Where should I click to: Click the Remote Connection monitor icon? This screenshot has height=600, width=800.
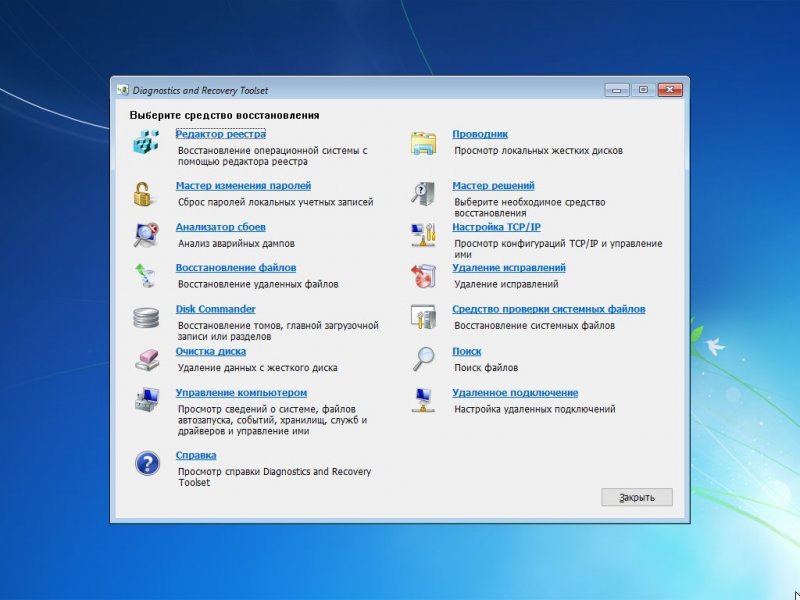(x=423, y=400)
